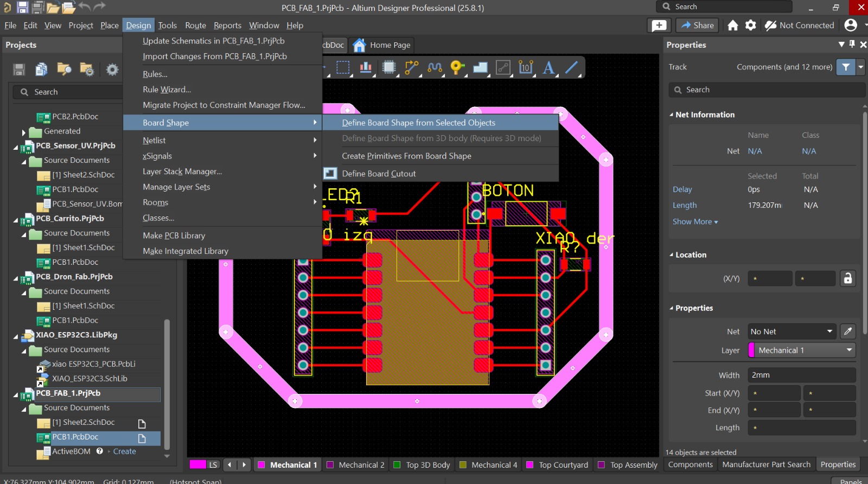
Task: Open the Properties panel options dropdown arrow
Action: pos(841,44)
